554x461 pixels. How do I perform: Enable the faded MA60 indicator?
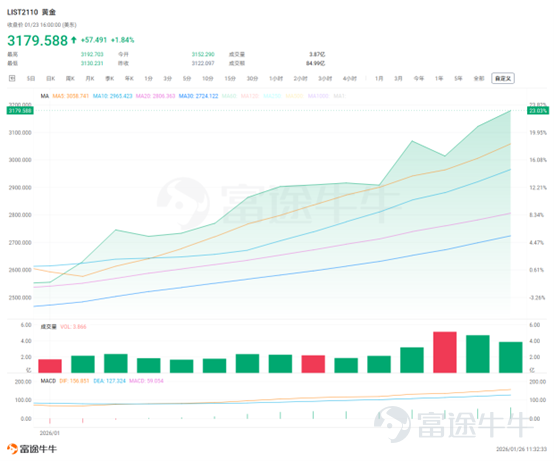(229, 96)
